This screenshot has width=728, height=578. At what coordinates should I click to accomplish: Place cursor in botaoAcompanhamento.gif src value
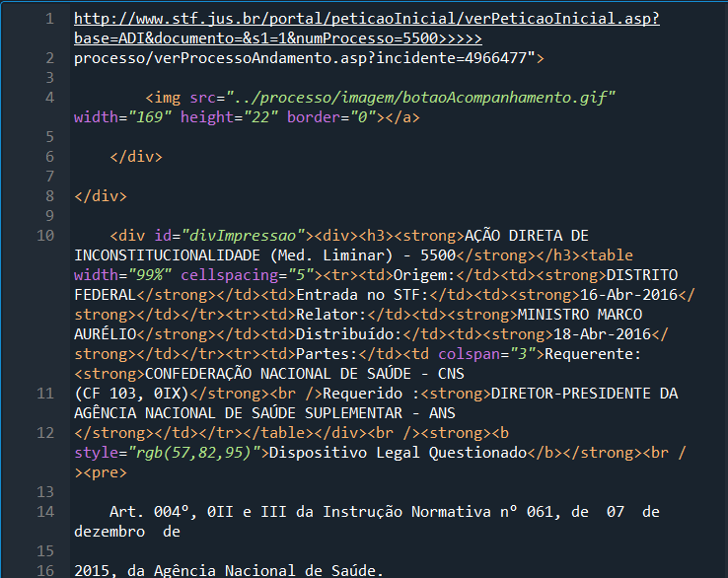pyautogui.click(x=420, y=98)
